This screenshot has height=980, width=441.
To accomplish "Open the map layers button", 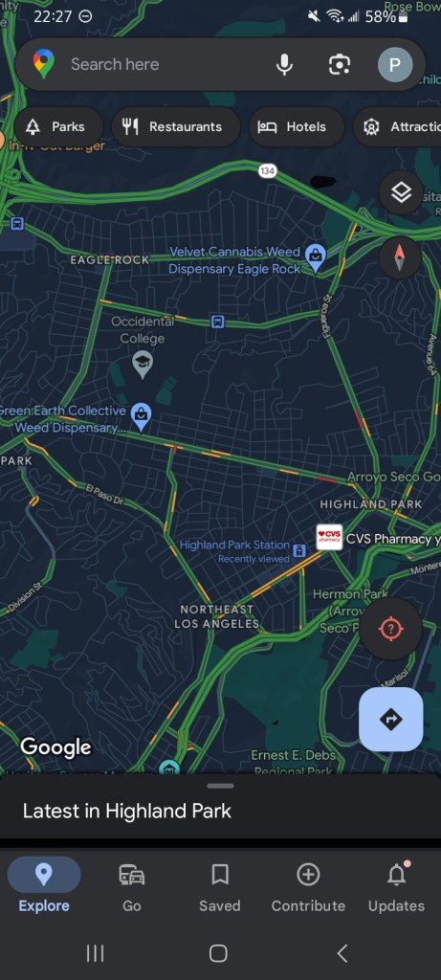I will coord(401,192).
